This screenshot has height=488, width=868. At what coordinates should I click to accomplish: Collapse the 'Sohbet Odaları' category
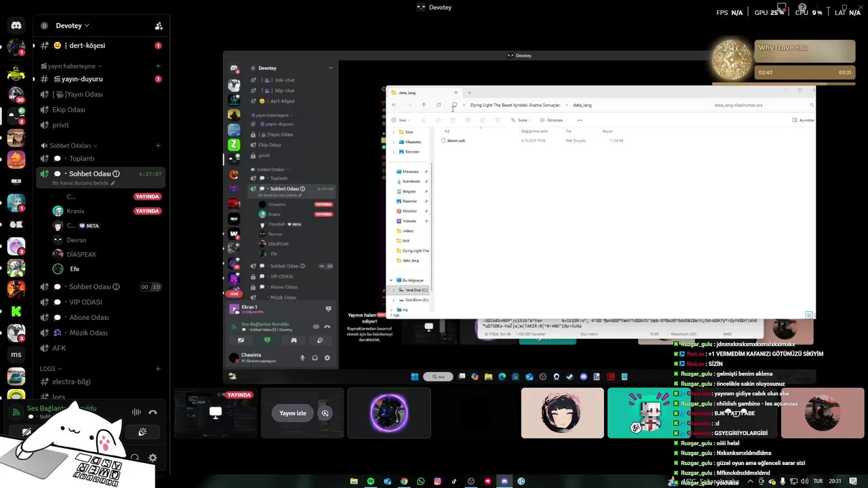tap(69, 146)
